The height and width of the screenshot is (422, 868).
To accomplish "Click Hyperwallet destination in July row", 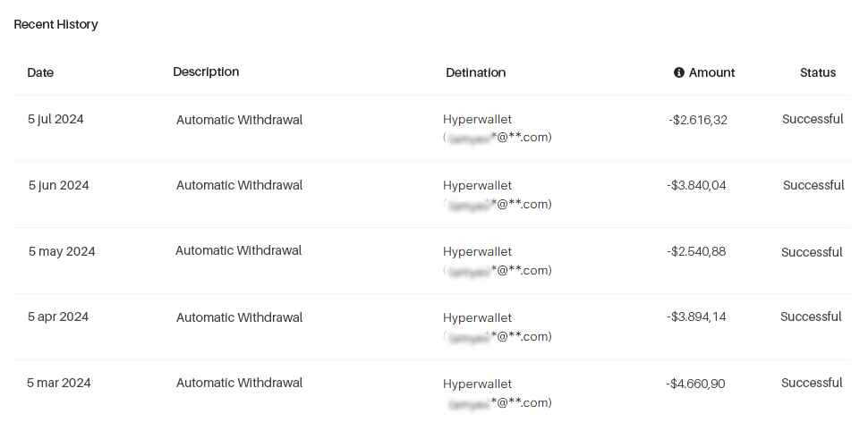I will click(477, 120).
